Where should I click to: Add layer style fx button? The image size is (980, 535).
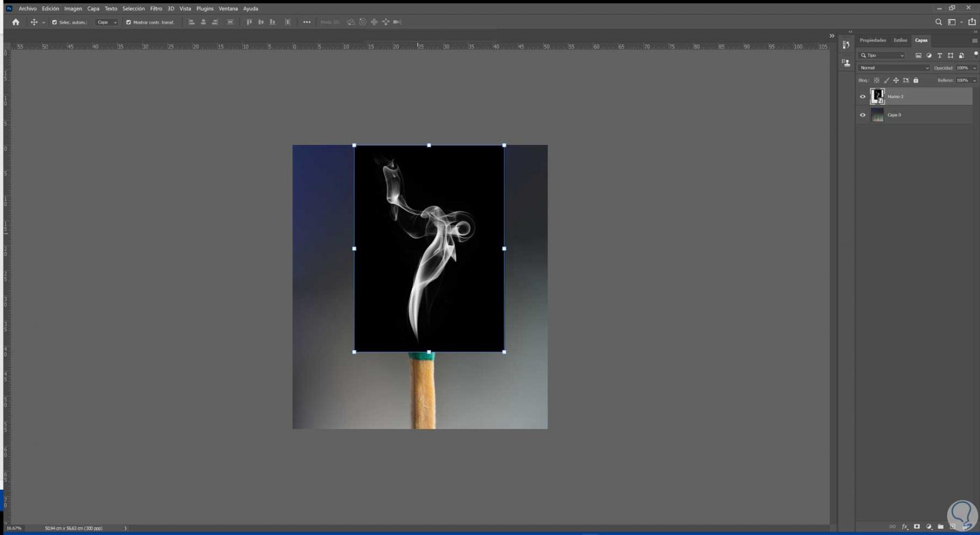coord(905,527)
